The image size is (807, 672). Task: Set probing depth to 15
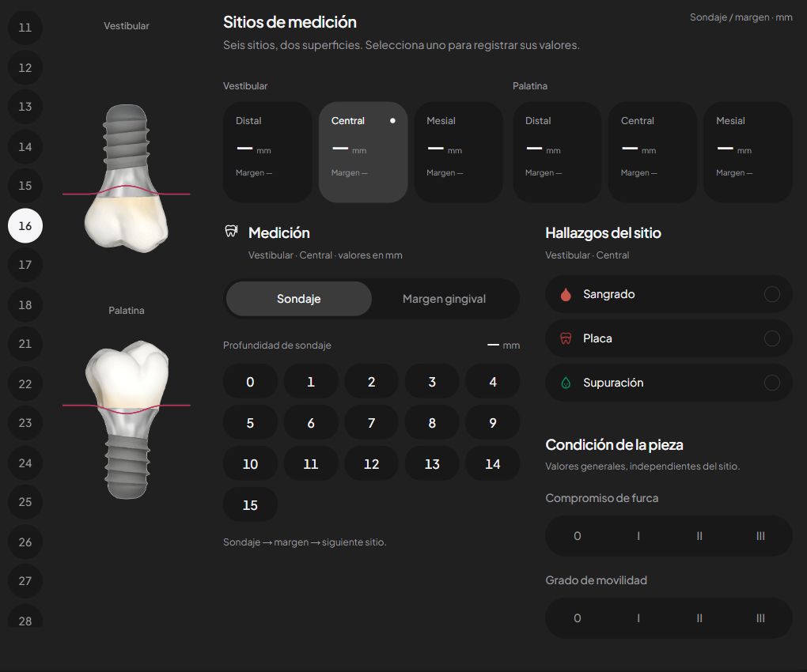point(250,505)
